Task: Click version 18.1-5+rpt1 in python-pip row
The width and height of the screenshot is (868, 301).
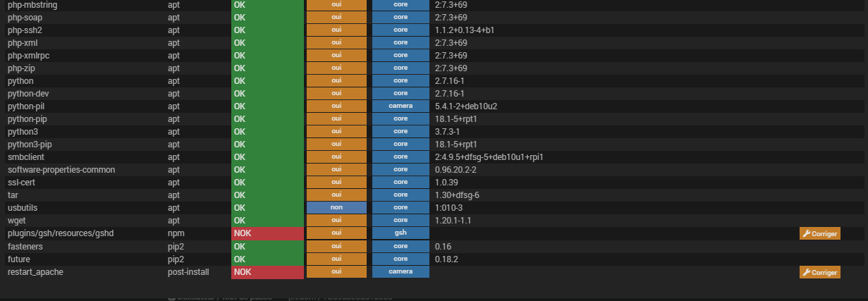Action: 456,118
